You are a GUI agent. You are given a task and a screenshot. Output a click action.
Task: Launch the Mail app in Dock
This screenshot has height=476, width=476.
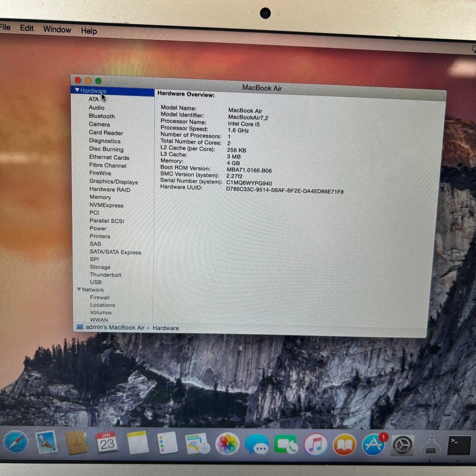(47, 442)
